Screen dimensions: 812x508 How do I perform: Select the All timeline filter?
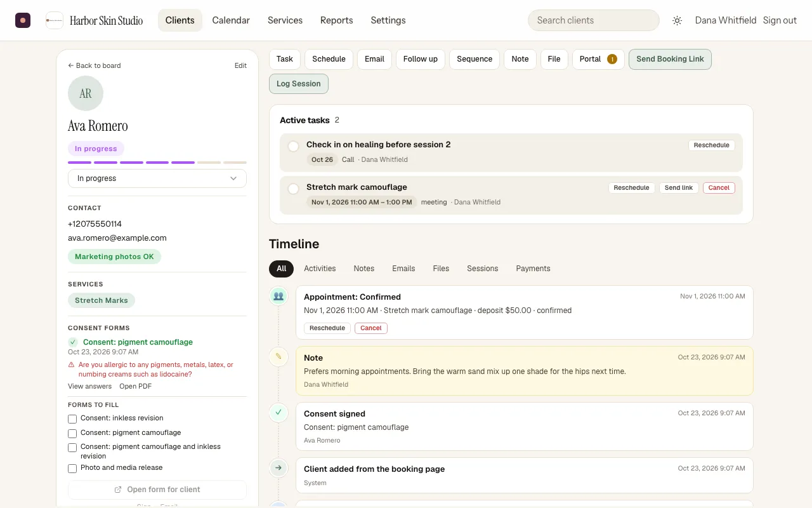pyautogui.click(x=282, y=269)
